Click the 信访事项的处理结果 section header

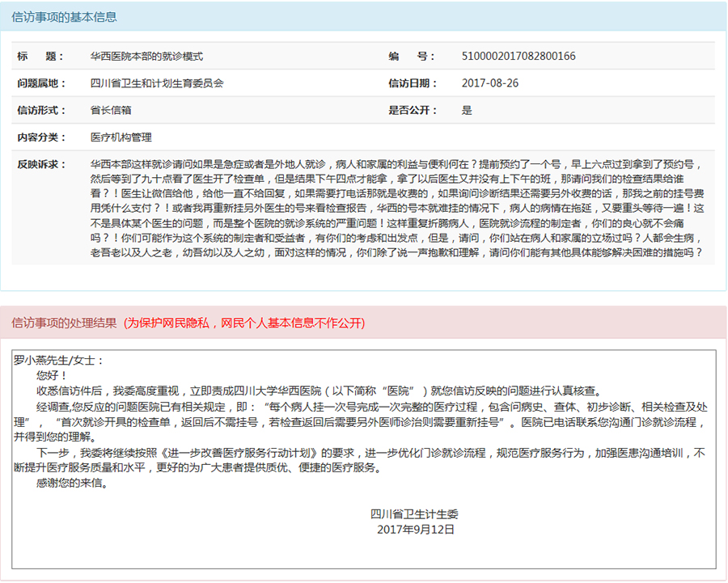(x=64, y=323)
